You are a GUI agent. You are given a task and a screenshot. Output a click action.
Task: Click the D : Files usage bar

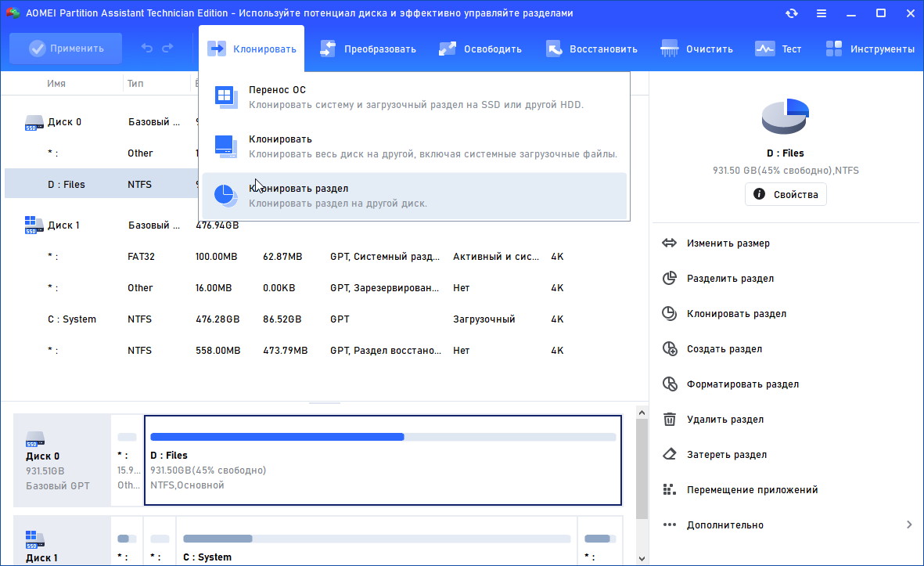[x=383, y=437]
